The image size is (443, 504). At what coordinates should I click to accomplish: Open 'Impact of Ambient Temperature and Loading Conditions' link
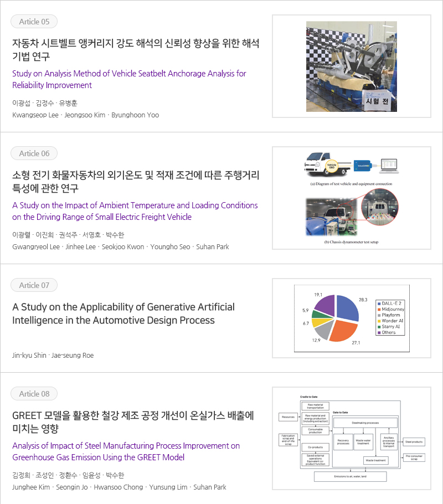point(135,211)
